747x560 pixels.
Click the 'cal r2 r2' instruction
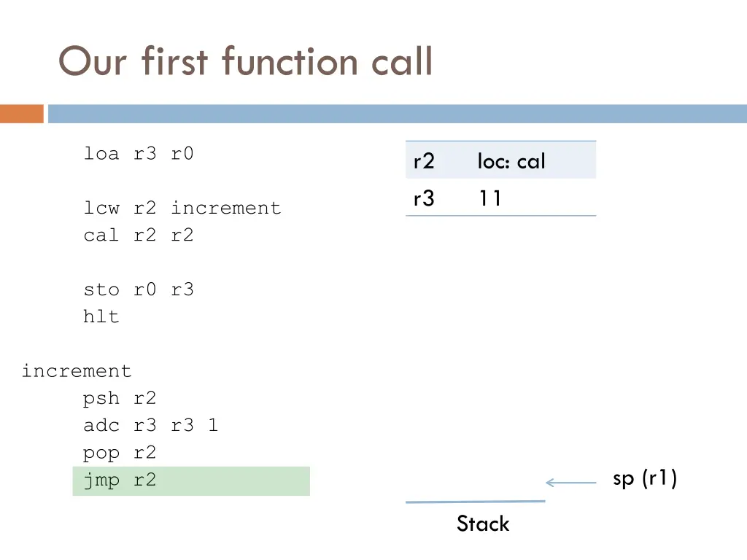[139, 236]
